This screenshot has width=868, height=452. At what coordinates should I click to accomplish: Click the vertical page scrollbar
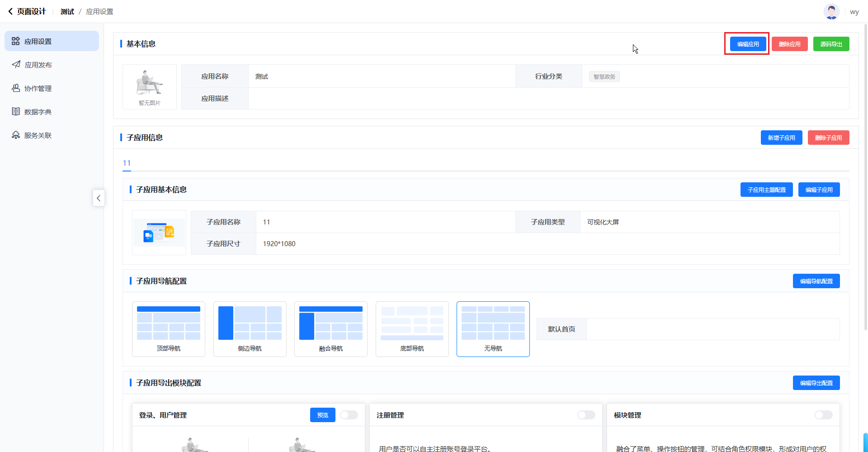click(865, 181)
